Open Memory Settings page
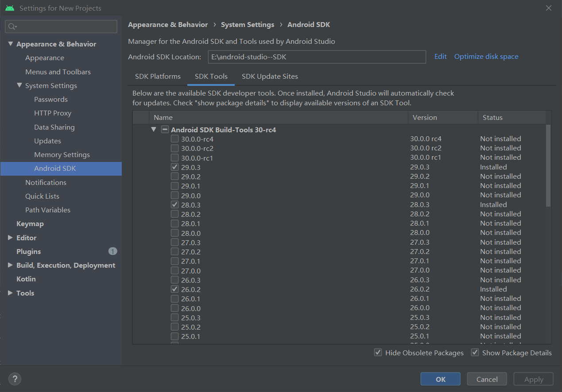Screen dimensions: 562x392 click(x=62, y=155)
